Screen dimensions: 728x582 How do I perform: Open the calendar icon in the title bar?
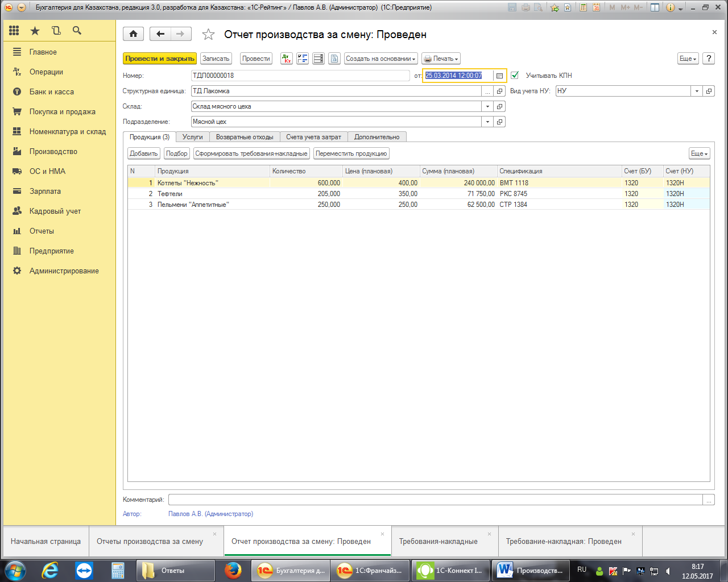[x=597, y=7]
